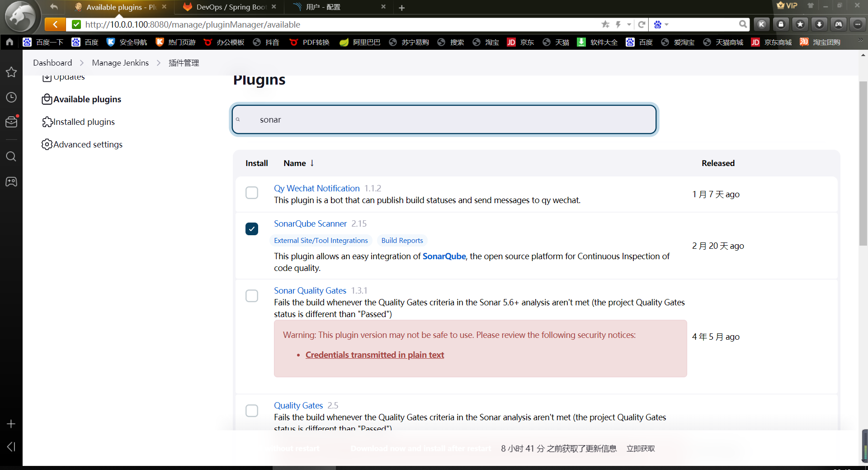Open the game controller icon in left sidebar
Viewport: 868px width, 470px height.
coord(11,182)
